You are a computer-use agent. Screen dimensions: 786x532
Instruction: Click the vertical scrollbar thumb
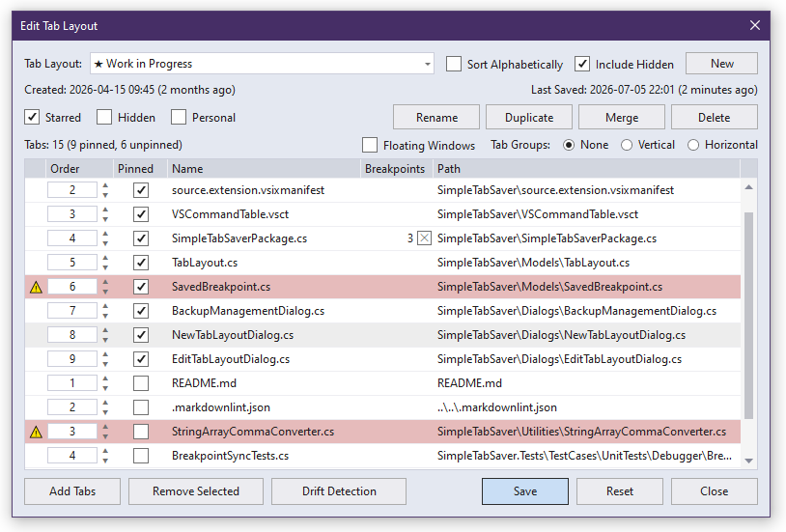pos(749,315)
